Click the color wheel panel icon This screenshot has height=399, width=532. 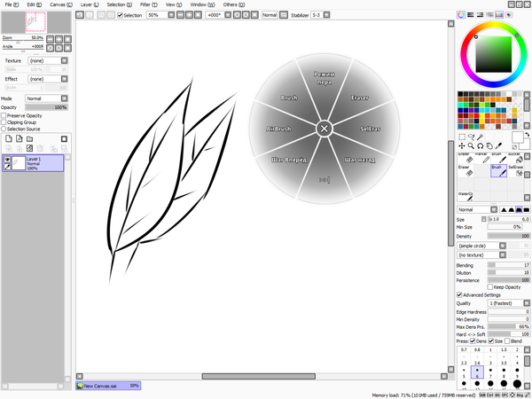click(461, 15)
